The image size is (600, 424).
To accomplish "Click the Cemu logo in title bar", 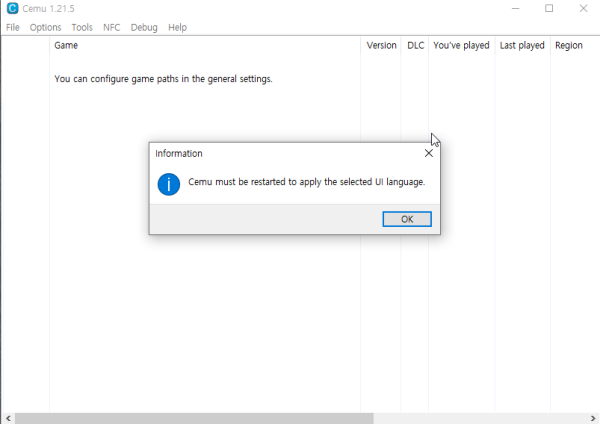I will pos(12,9).
